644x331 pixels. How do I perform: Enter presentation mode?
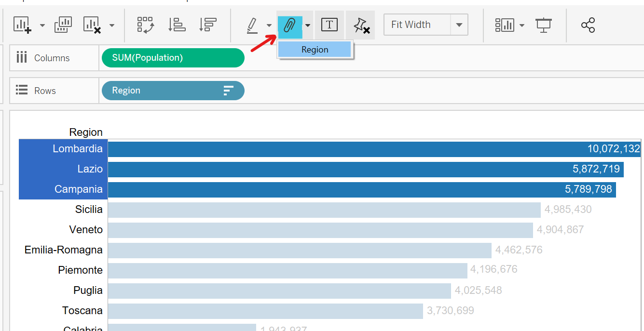click(x=544, y=25)
